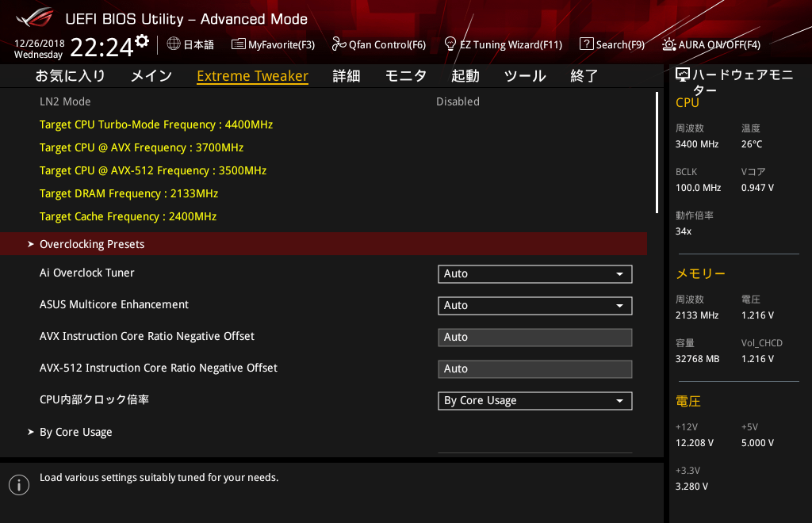Open the Ai Overclock Tuner dropdown
Viewport: 812px width, 523px height.
tap(535, 273)
